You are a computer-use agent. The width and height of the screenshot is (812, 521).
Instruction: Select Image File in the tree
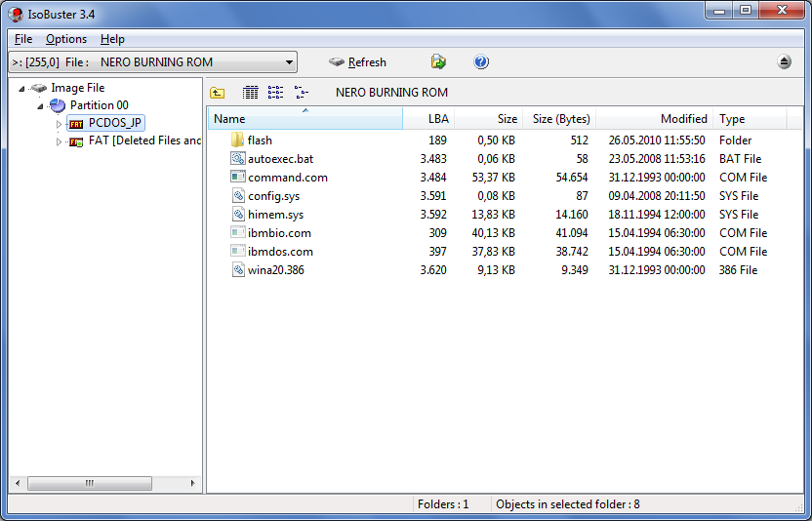click(x=78, y=88)
